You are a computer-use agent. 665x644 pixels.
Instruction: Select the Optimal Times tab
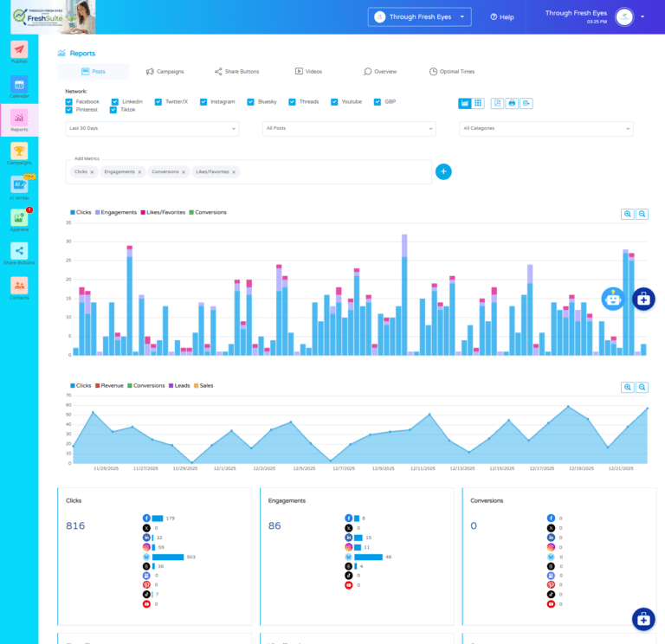(x=452, y=72)
